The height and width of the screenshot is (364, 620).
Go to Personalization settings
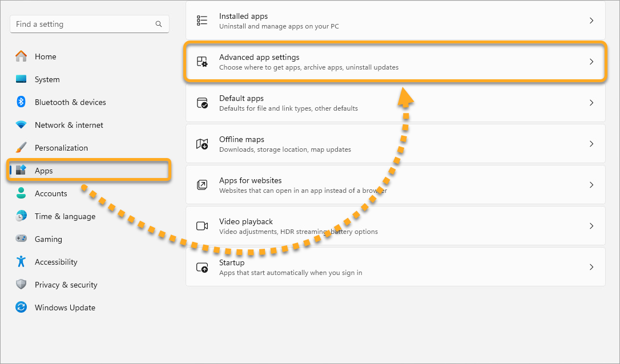pyautogui.click(x=61, y=148)
